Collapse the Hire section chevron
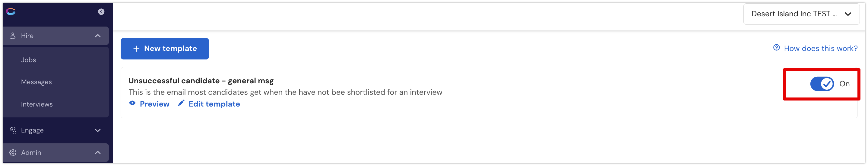 98,36
